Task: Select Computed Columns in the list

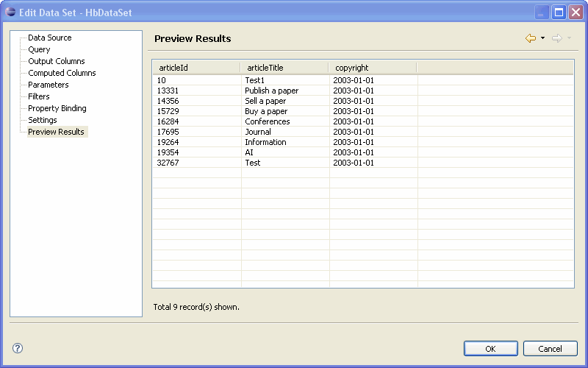Action: [62, 73]
